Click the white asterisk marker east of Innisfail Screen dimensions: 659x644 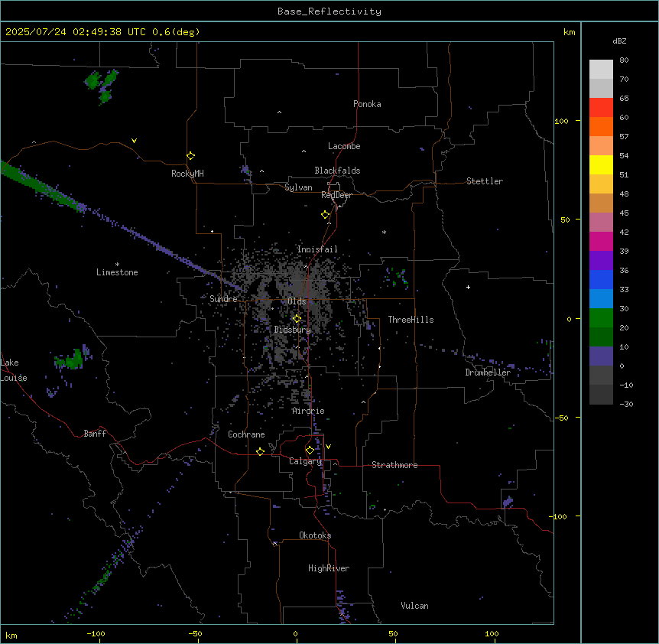pyautogui.click(x=384, y=232)
